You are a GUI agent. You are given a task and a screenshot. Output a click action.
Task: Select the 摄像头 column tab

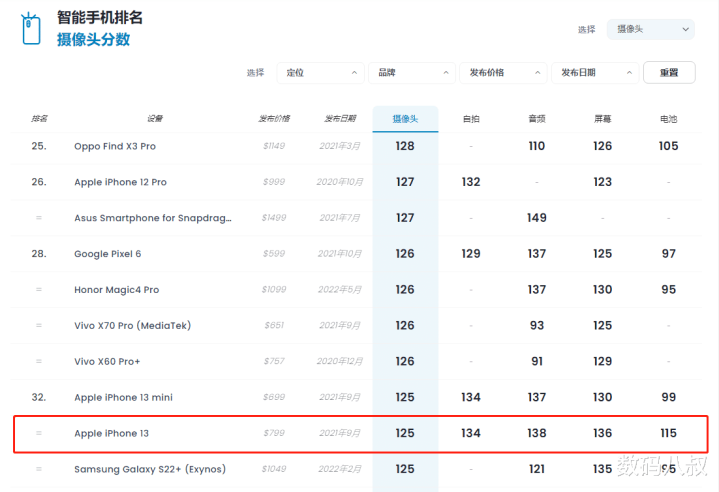pyautogui.click(x=405, y=119)
